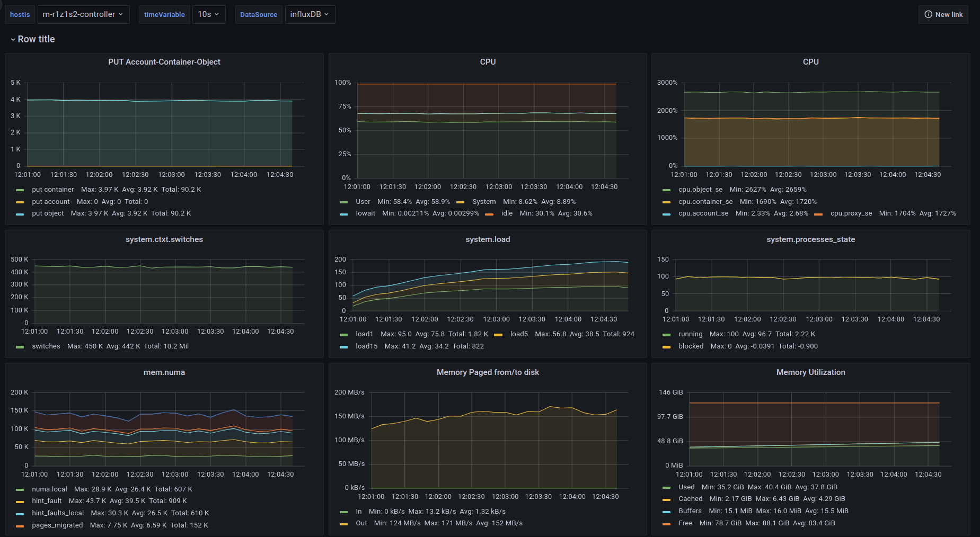980x537 pixels.
Task: Open the Memory Utilization panel title menu
Action: [810, 372]
